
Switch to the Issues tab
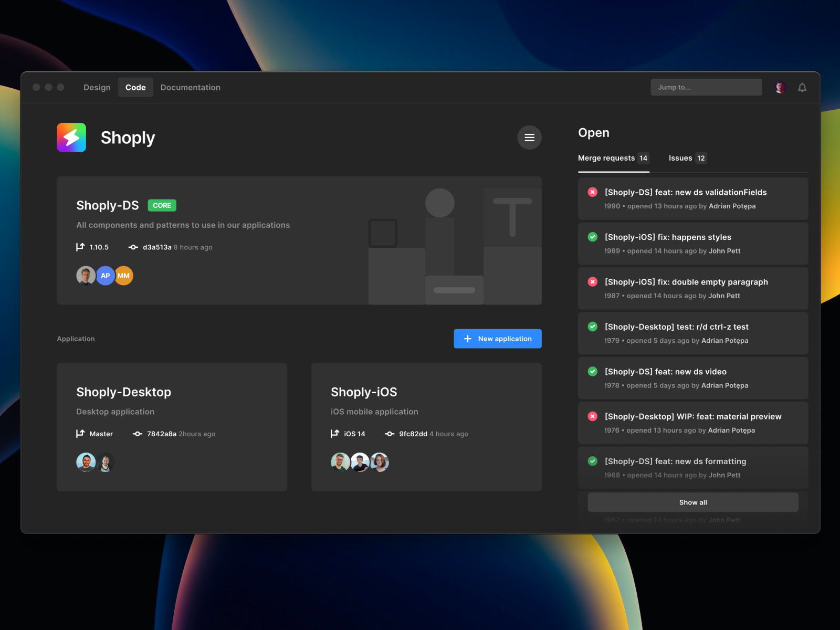688,158
